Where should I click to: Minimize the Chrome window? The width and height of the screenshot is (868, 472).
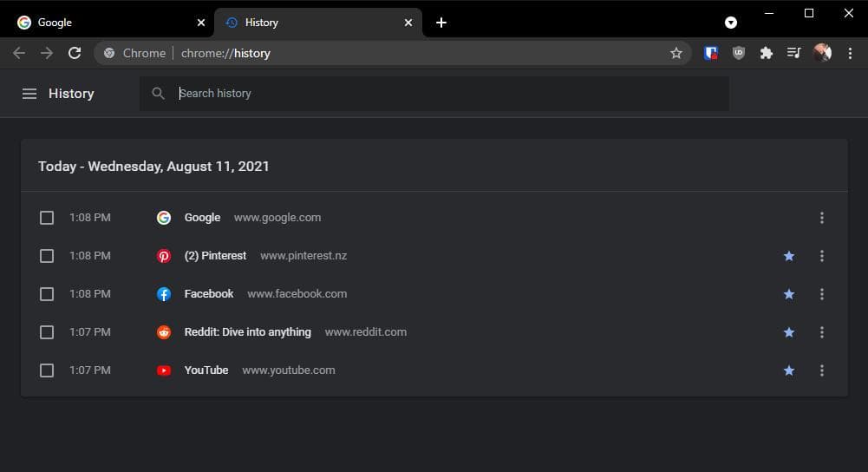(x=769, y=13)
